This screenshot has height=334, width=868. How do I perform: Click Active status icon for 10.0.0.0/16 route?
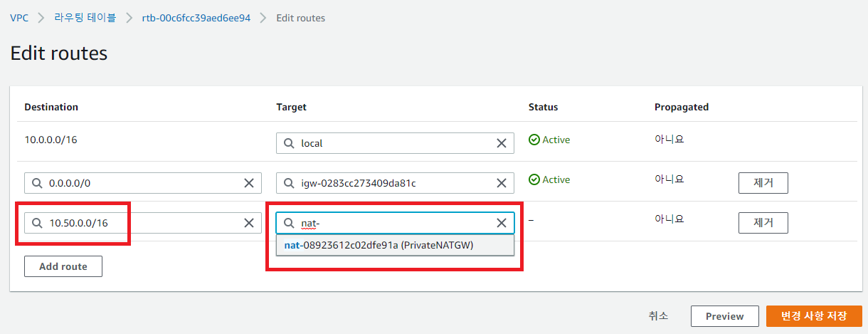[534, 140]
